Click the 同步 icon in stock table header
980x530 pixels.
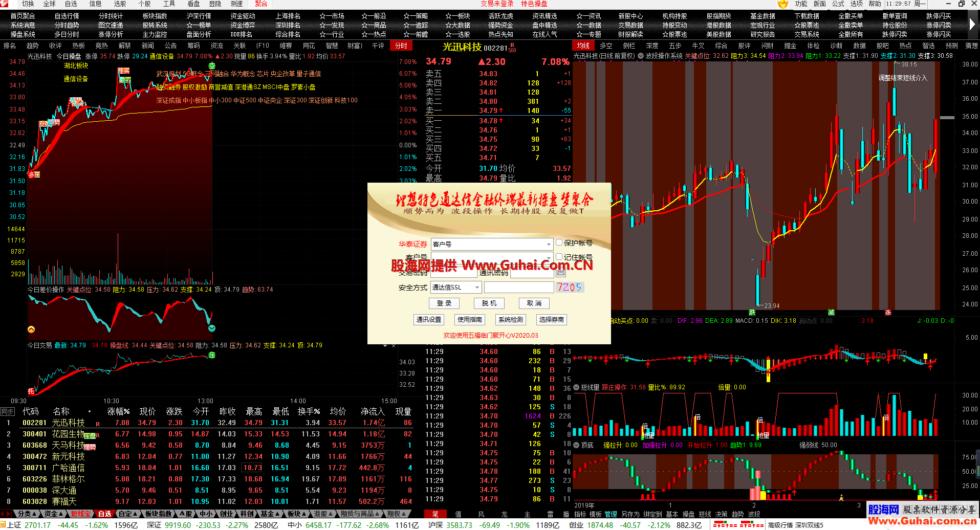click(8, 412)
